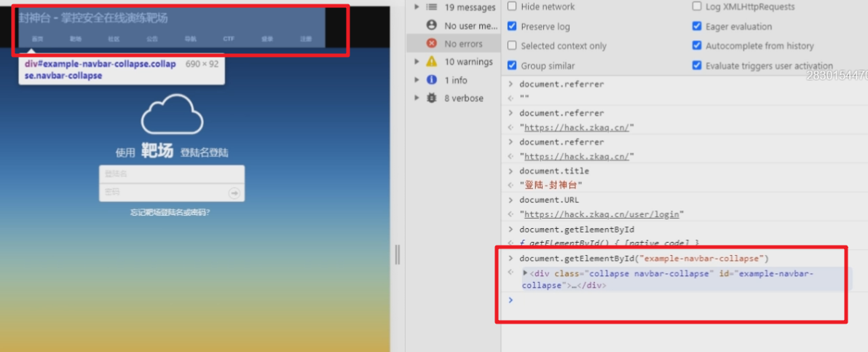
Task: Click the empty console prompt line
Action: click(x=684, y=300)
